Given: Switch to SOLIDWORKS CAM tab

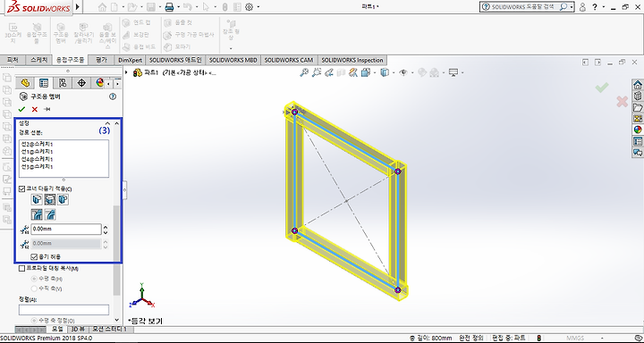Looking at the screenshot, I should pyautogui.click(x=289, y=60).
